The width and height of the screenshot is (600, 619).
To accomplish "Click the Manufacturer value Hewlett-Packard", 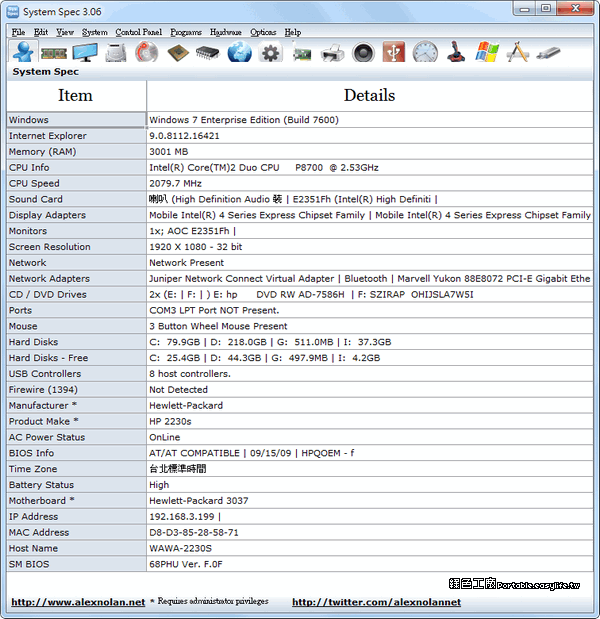I will coord(186,405).
